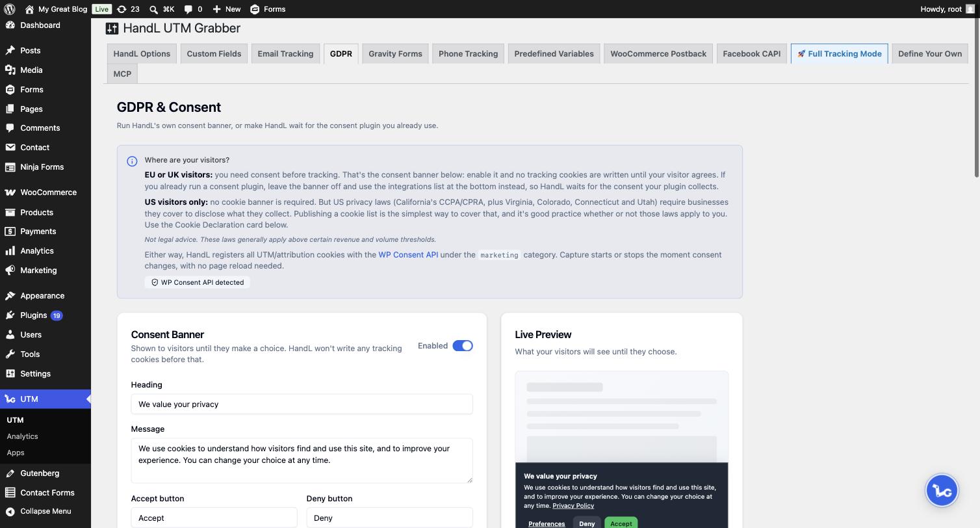The width and height of the screenshot is (980, 528).
Task: Switch to HandL Options tab
Action: pos(142,54)
